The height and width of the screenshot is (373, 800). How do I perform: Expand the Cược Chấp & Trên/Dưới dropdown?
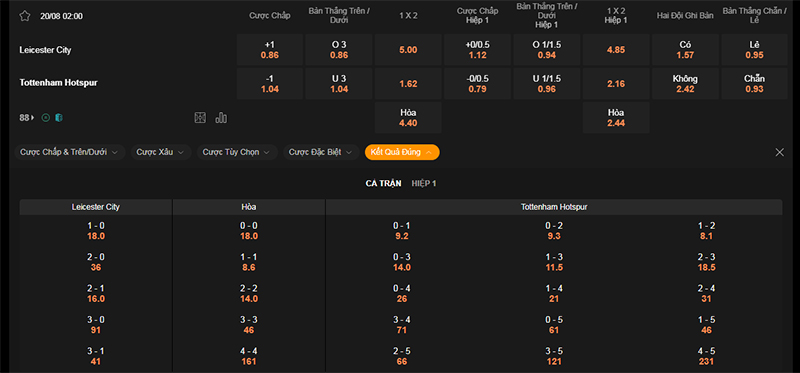pyautogui.click(x=69, y=152)
